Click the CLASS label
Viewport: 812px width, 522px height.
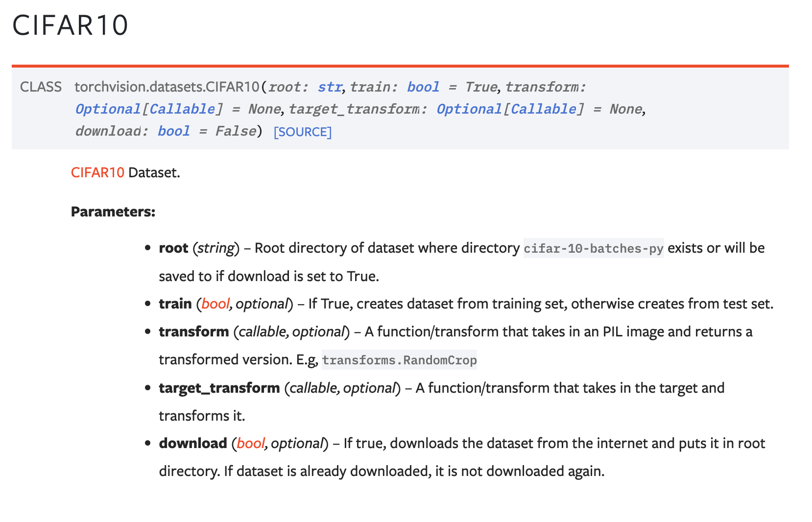41,87
